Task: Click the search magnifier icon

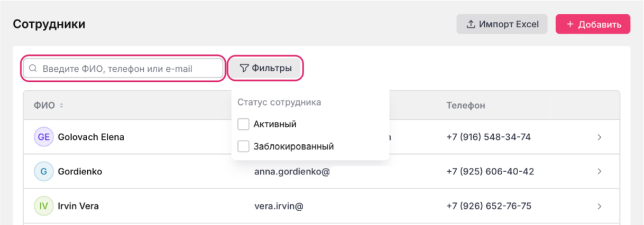Action: [x=33, y=69]
